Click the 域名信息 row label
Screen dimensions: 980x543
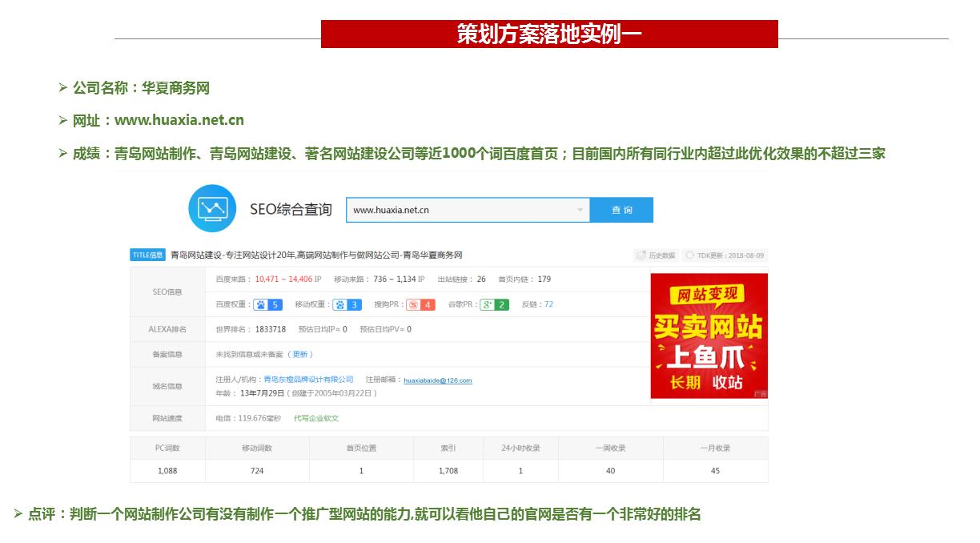(x=167, y=386)
